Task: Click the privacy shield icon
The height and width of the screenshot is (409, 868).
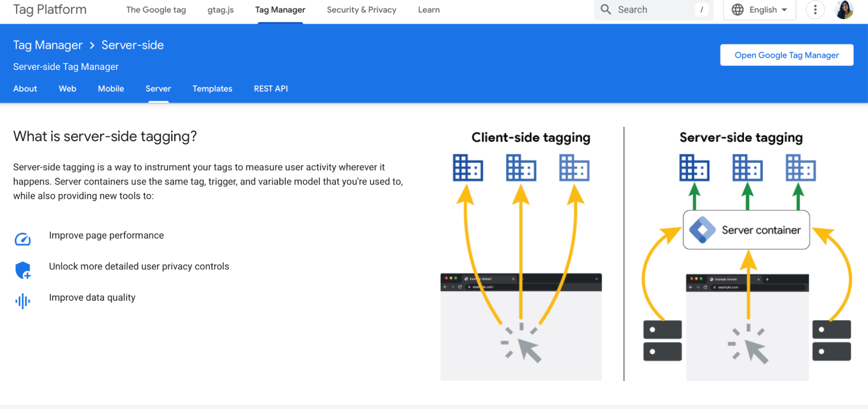Action: (x=23, y=270)
